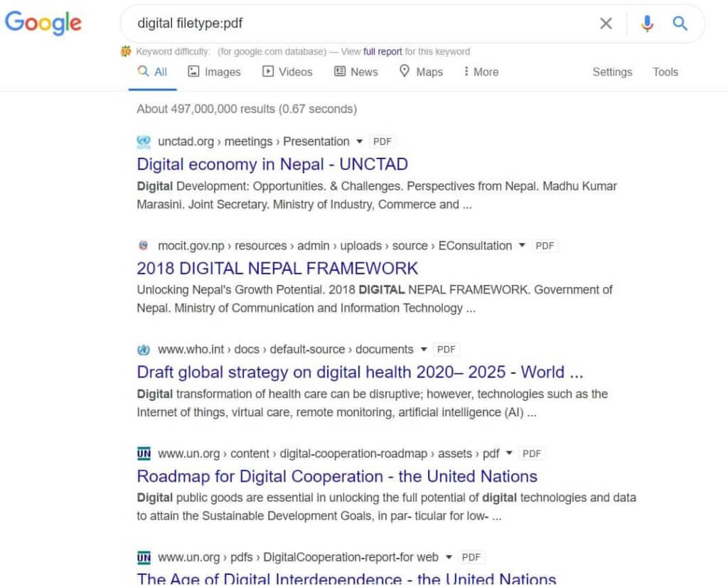The width and height of the screenshot is (728, 587).
Task: Open search Tools
Action: point(665,72)
